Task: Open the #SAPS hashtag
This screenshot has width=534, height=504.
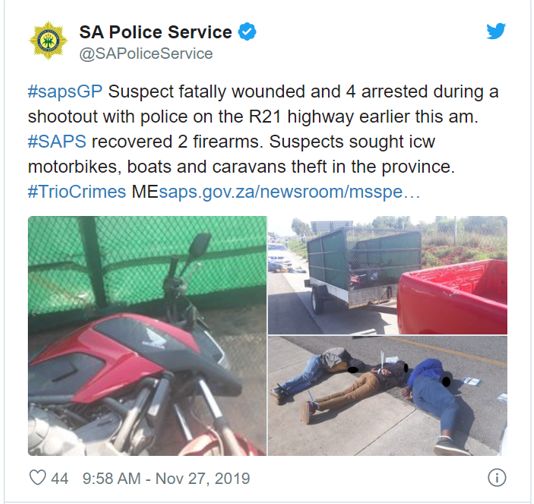Action: pyautogui.click(x=57, y=141)
